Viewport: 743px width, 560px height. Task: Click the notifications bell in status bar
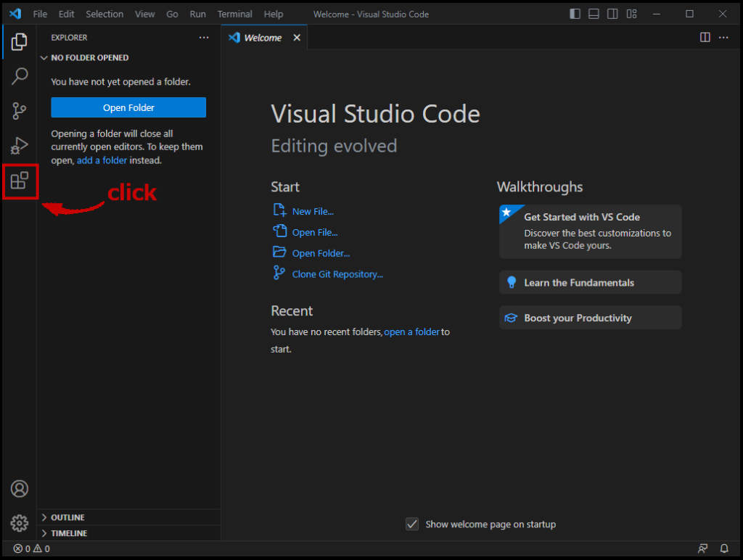pyautogui.click(x=723, y=548)
